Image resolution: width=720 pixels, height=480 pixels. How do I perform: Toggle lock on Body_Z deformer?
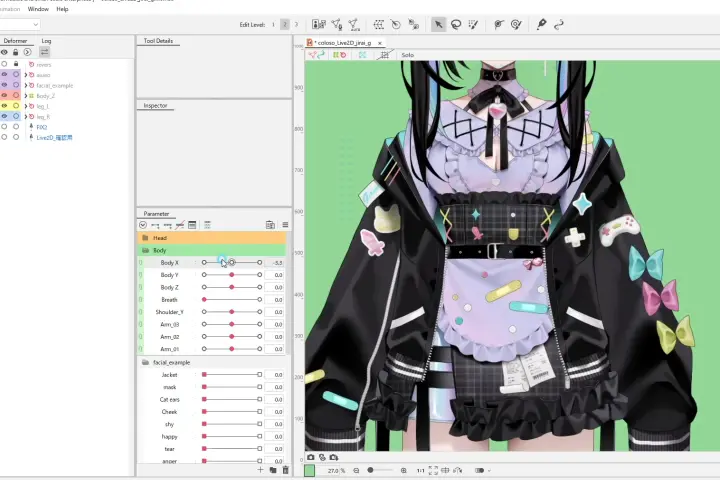16,96
